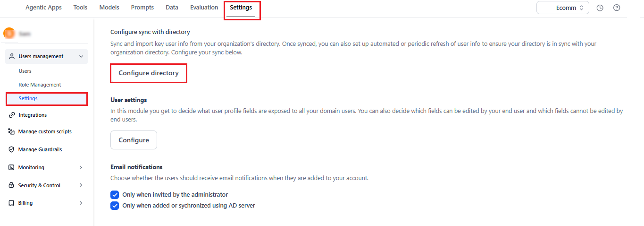Expand the Security & Control chevron
The height and width of the screenshot is (226, 644).
point(81,185)
